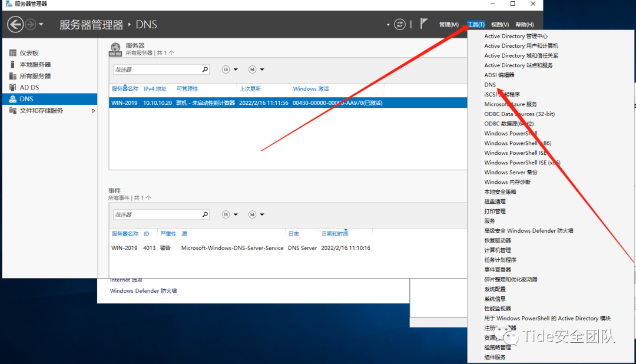Sort by IPv4 地址 column

[x=155, y=89]
